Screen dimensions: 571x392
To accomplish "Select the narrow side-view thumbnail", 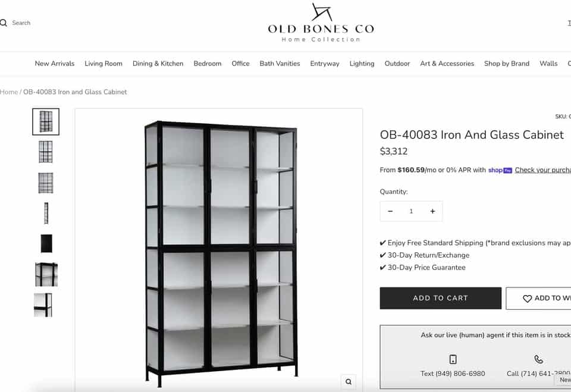I will click(x=46, y=213).
